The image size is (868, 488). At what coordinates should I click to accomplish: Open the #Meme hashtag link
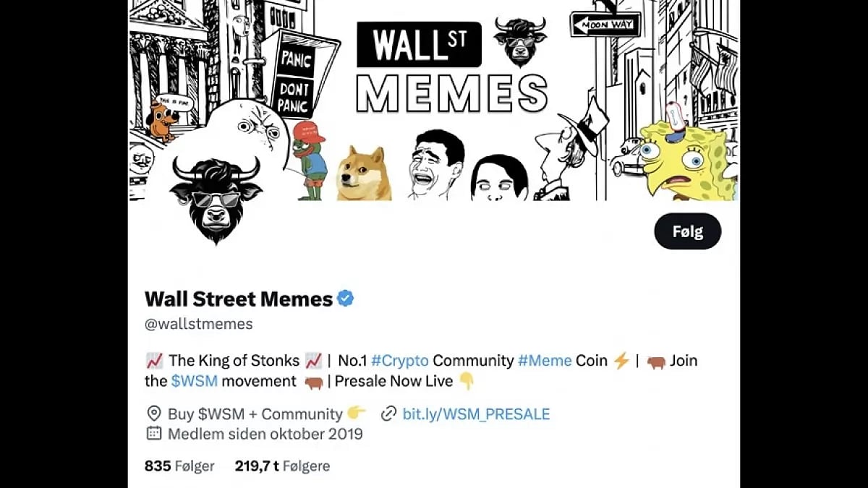545,360
